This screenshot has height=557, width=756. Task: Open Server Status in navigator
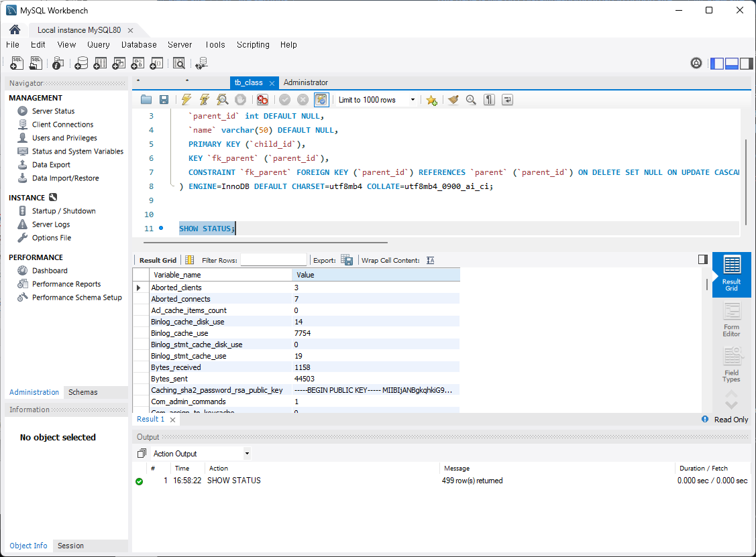(x=53, y=111)
